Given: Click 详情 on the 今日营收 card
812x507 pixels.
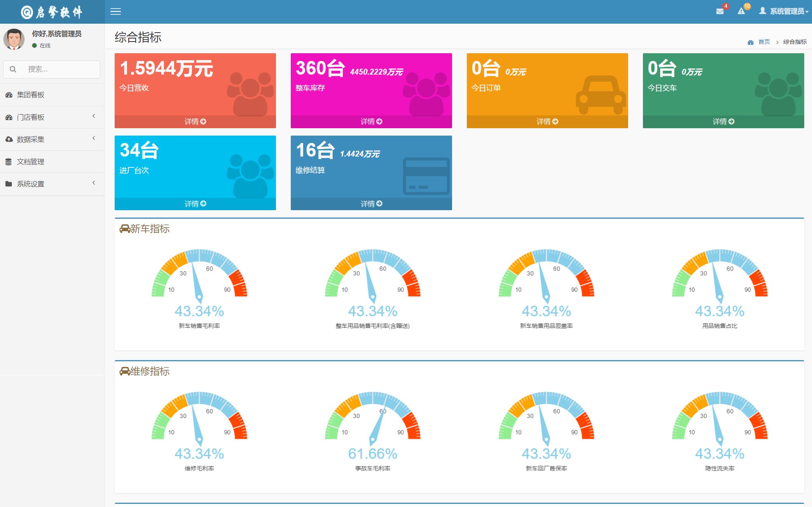Looking at the screenshot, I should click(x=195, y=122).
